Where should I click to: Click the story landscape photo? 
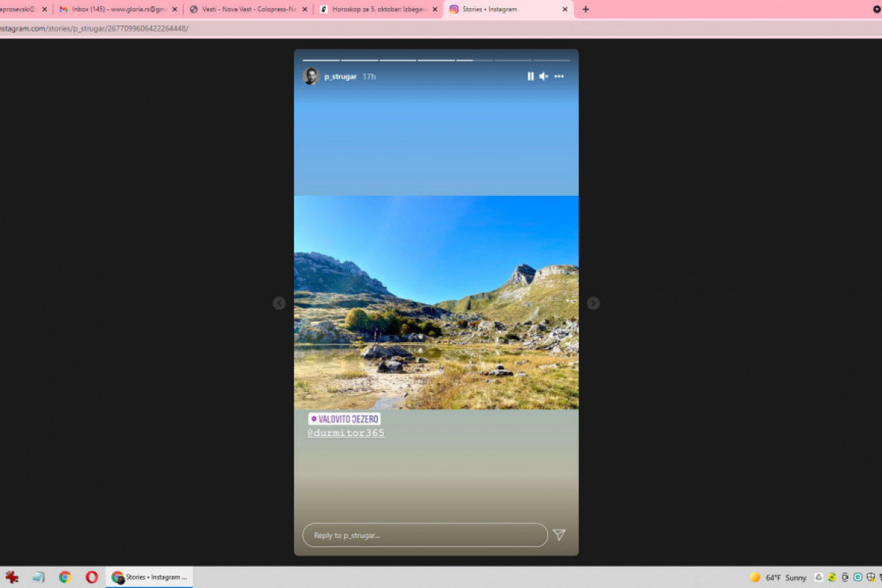[x=436, y=303]
